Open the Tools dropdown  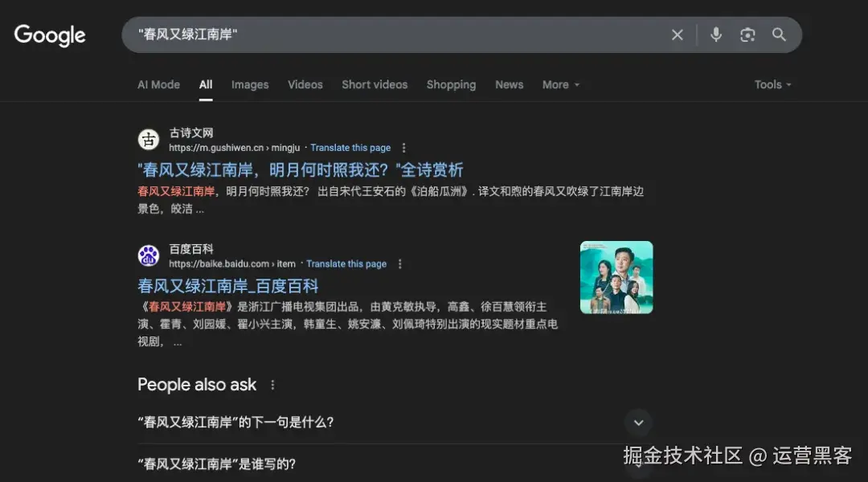[773, 84]
